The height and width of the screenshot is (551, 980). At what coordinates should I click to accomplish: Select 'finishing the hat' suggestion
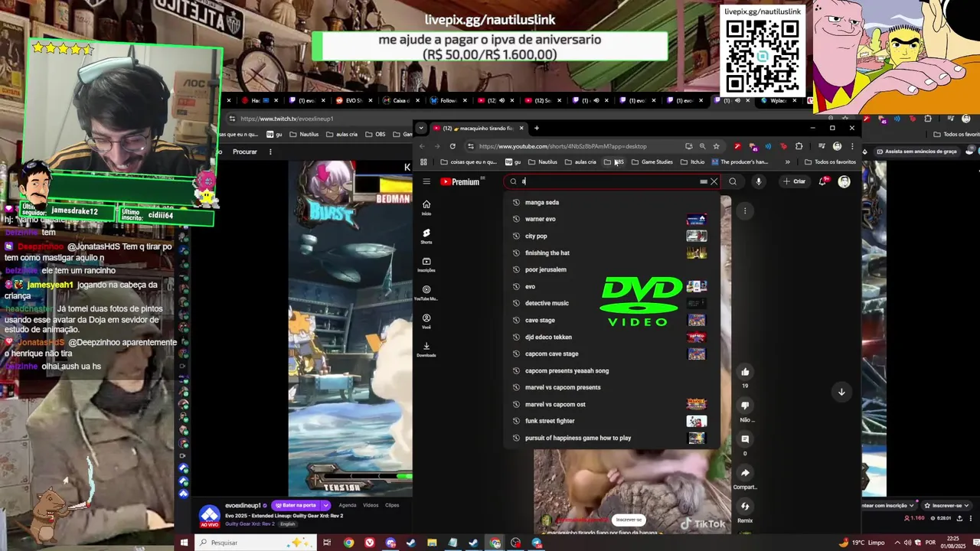[611, 253]
